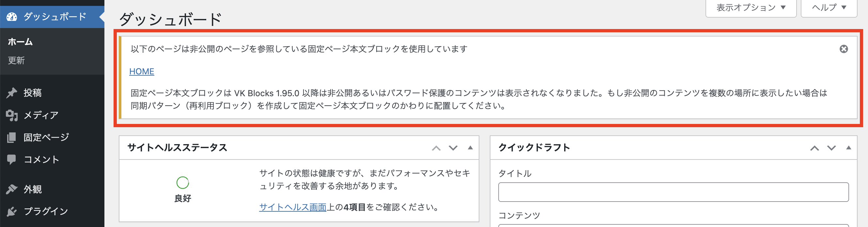The height and width of the screenshot is (227, 868).
Task: Visit the サイトヘルス画面 link
Action: [292, 208]
